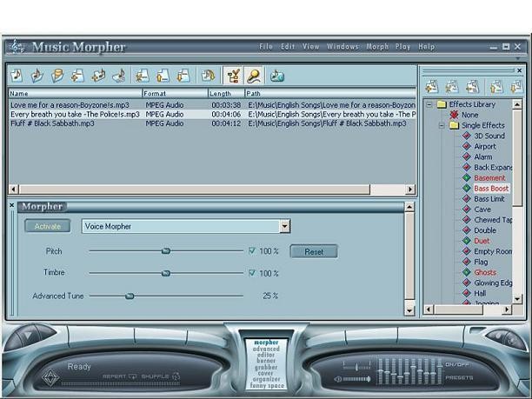Uncheck the Timbre checkbox
The height and width of the screenshot is (399, 532).
point(252,273)
